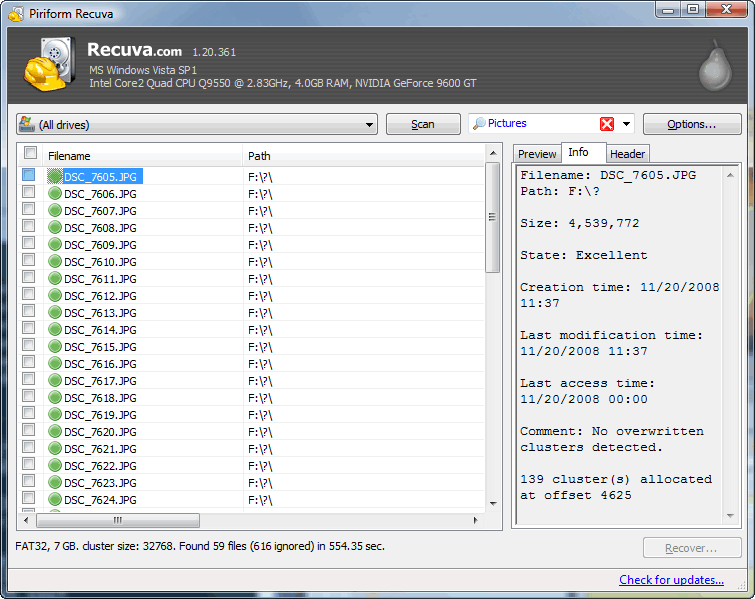Click the horizontal scroll right arrow

click(475, 520)
